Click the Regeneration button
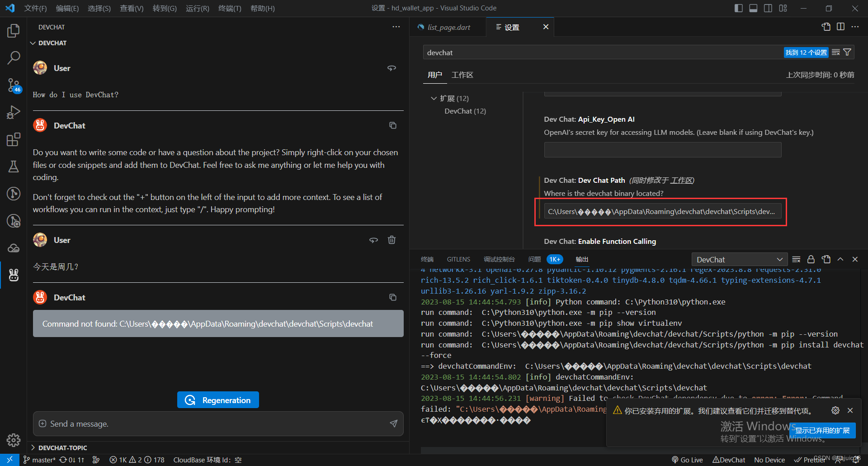 [218, 400]
